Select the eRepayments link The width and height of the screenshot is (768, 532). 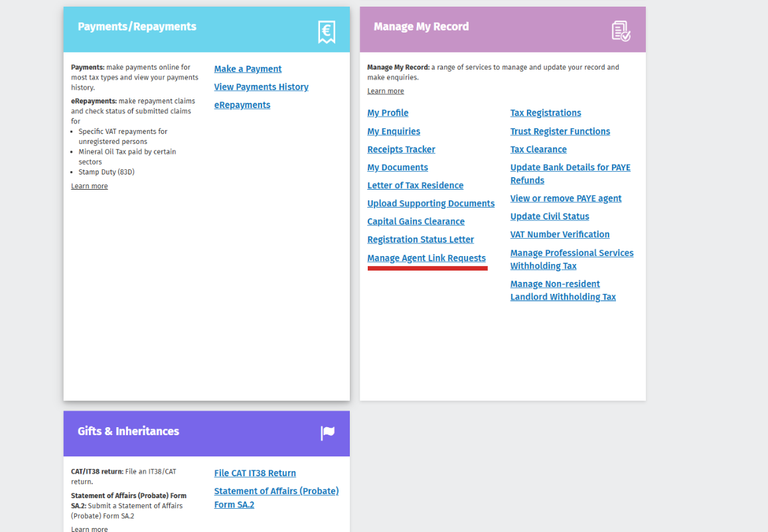tap(242, 105)
